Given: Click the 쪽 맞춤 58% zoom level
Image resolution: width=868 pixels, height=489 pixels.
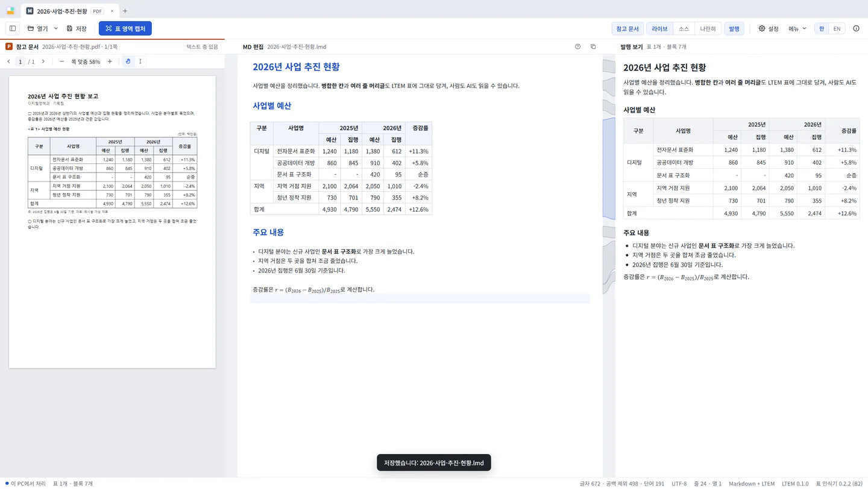Looking at the screenshot, I should 86,62.
